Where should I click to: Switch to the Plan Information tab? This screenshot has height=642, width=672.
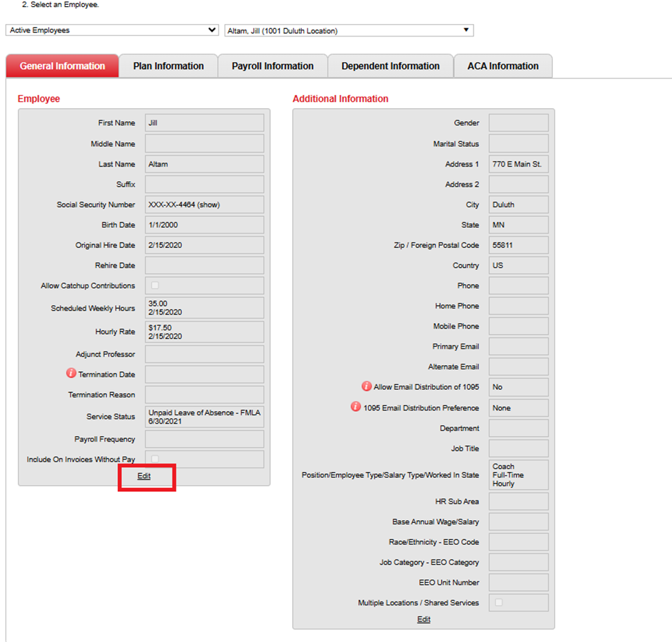[x=168, y=66]
